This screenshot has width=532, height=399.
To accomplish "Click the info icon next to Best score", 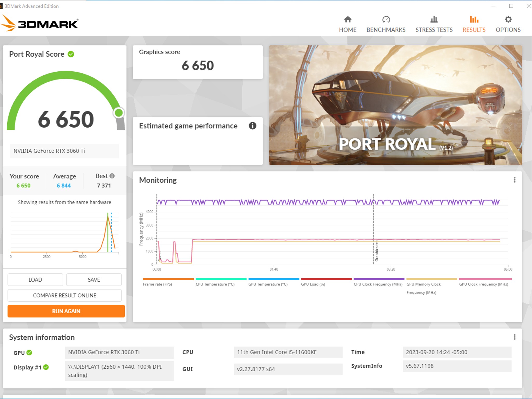I will click(x=112, y=176).
